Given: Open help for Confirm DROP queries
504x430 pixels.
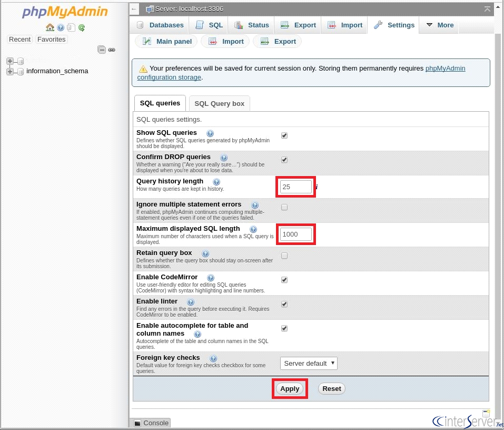Looking at the screenshot, I should click(224, 158).
